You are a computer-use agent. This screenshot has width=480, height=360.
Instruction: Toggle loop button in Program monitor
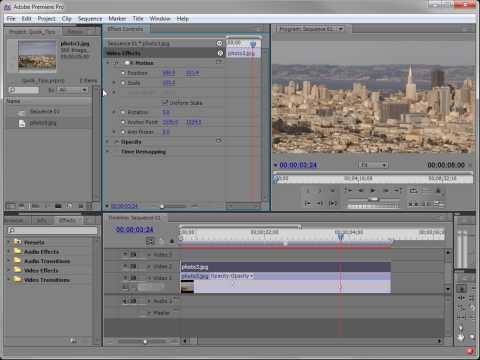[413, 190]
